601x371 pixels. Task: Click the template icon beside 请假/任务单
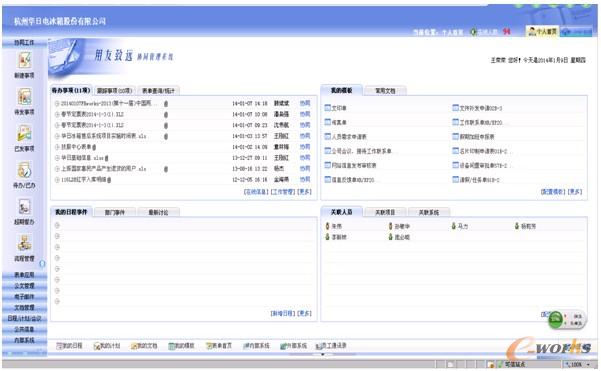coord(455,179)
